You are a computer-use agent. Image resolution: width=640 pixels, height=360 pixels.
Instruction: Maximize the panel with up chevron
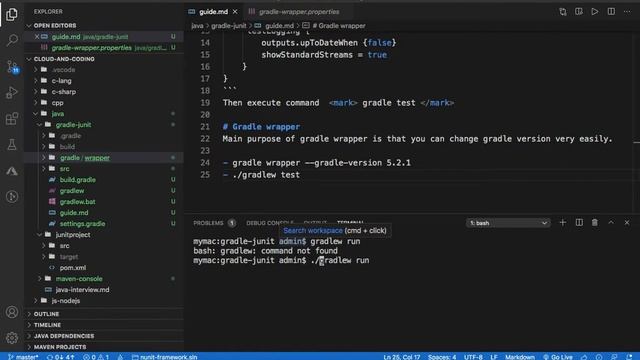tap(611, 223)
